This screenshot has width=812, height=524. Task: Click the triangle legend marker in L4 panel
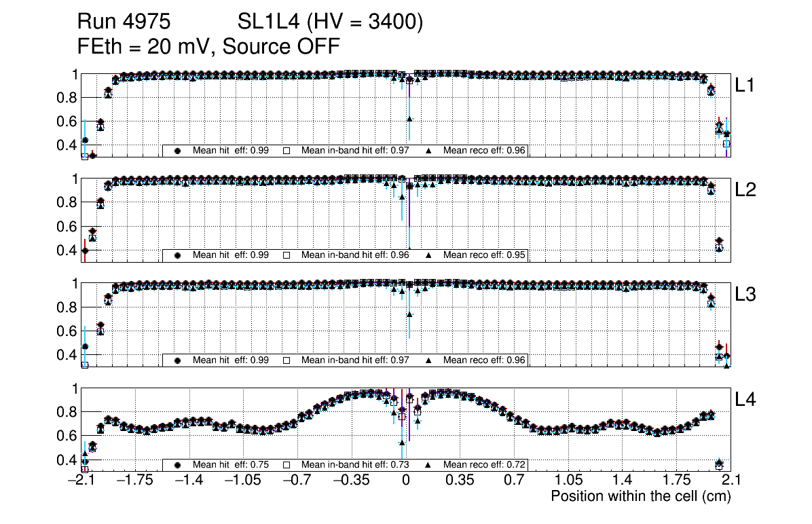429,465
